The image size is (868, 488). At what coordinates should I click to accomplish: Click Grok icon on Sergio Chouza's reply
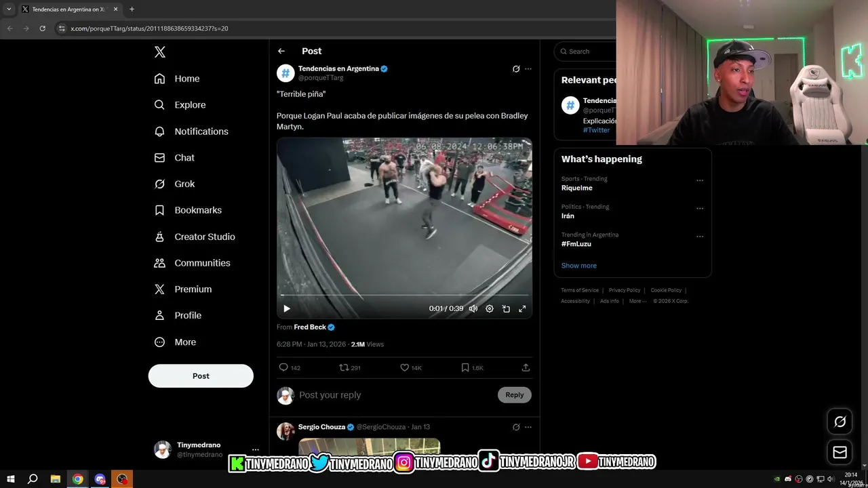pyautogui.click(x=516, y=427)
